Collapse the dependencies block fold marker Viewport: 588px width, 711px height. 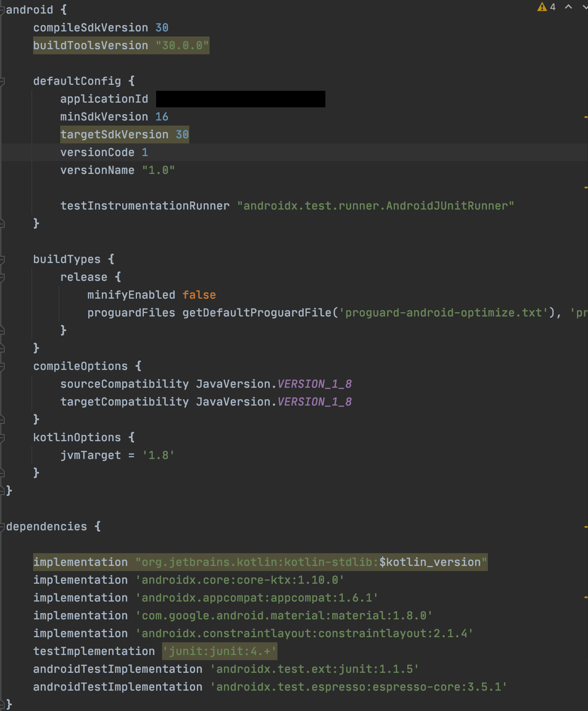tap(2, 527)
